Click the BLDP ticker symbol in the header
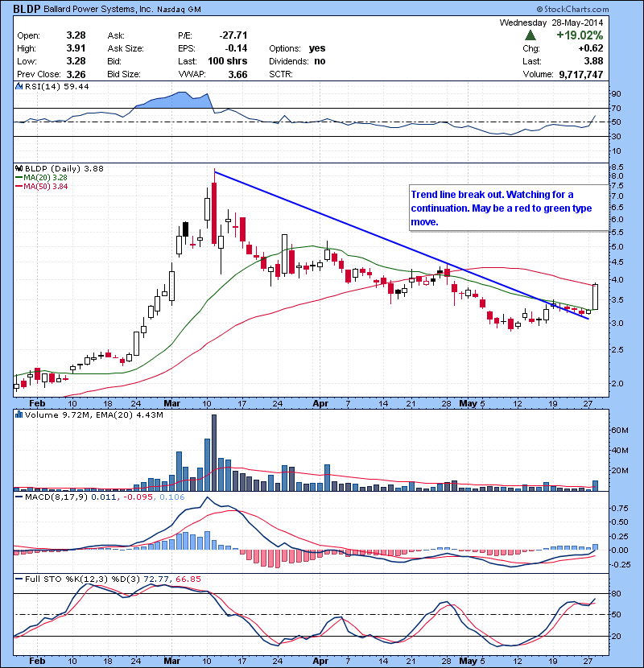 [x=27, y=9]
